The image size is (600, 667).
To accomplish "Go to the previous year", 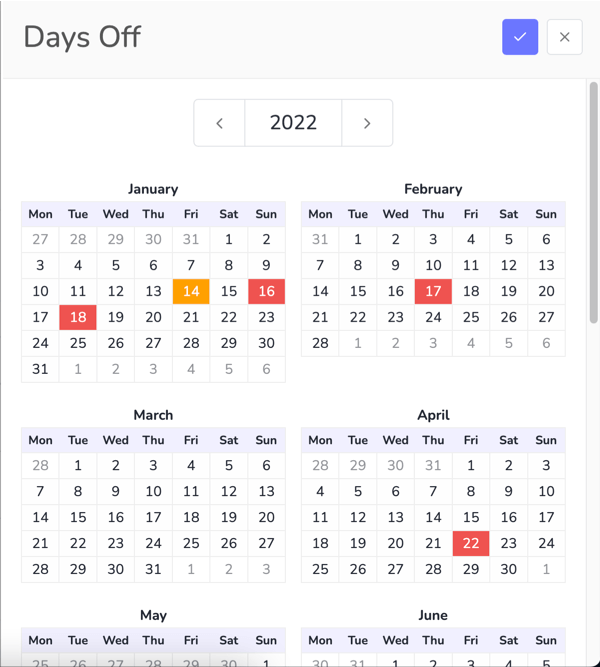I will tap(219, 123).
